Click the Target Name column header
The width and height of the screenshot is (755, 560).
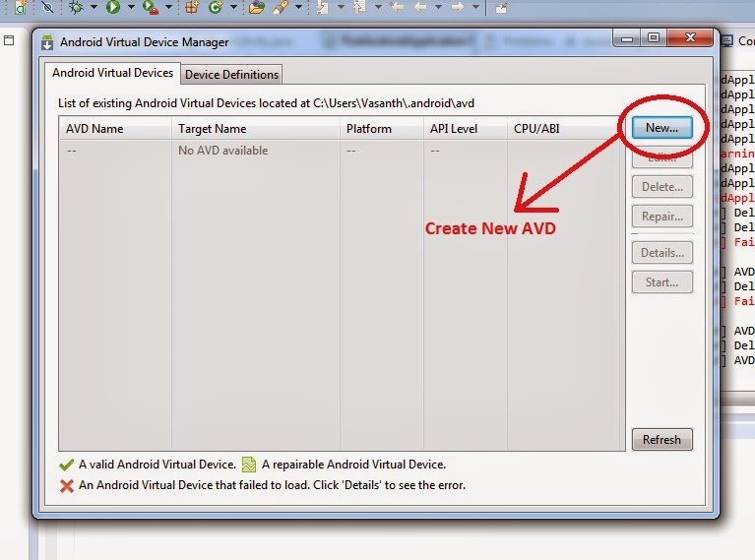click(x=256, y=129)
